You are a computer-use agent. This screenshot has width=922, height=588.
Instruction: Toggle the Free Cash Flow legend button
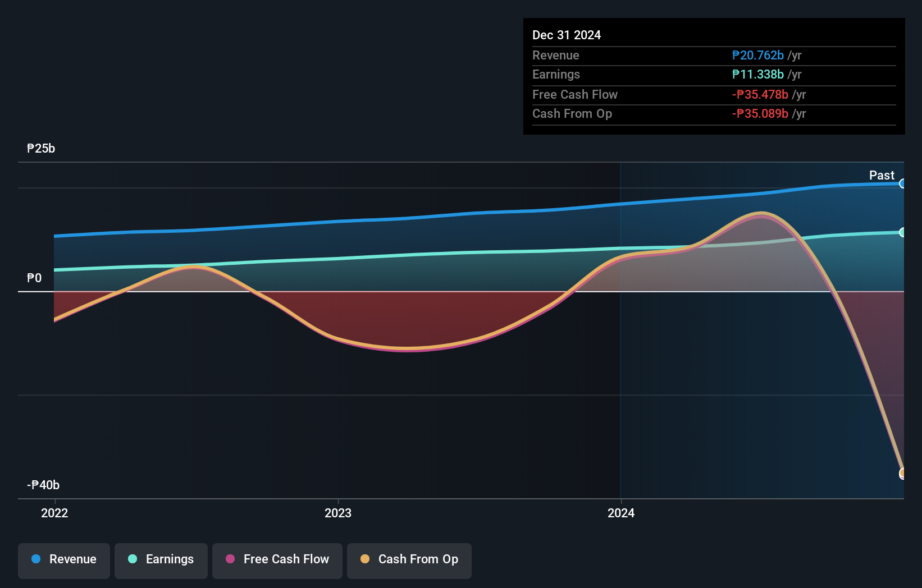pos(277,561)
